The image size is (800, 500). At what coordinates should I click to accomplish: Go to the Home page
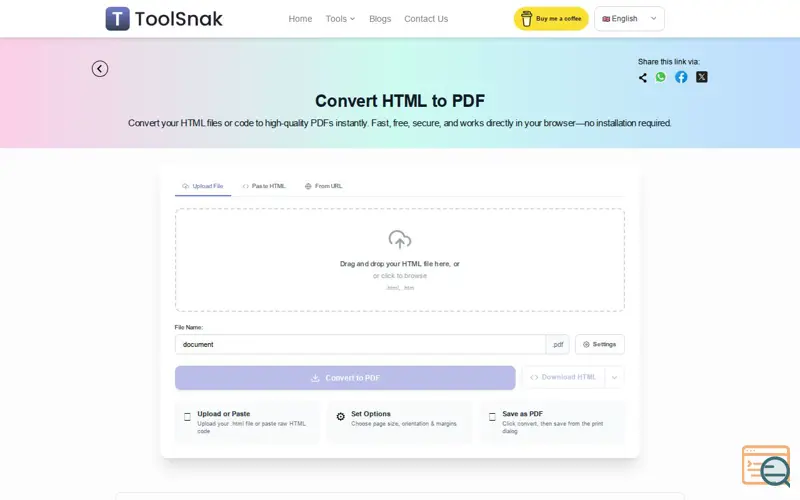coord(300,19)
